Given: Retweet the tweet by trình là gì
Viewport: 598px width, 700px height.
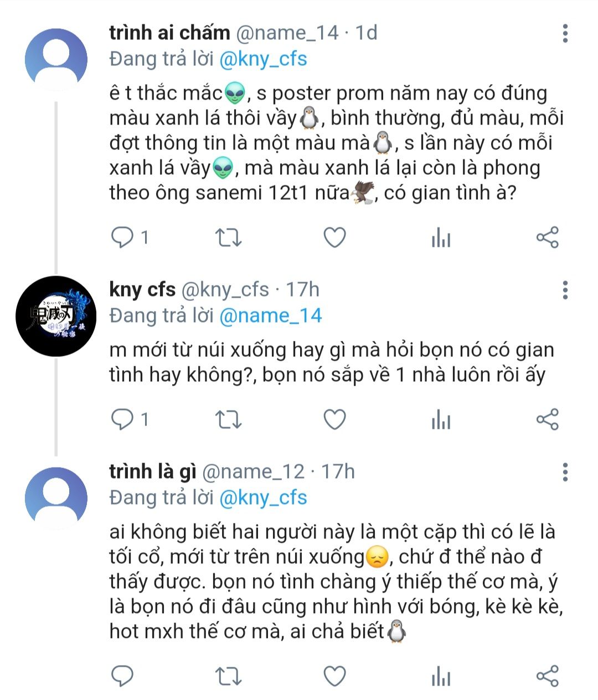Looking at the screenshot, I should (x=228, y=676).
